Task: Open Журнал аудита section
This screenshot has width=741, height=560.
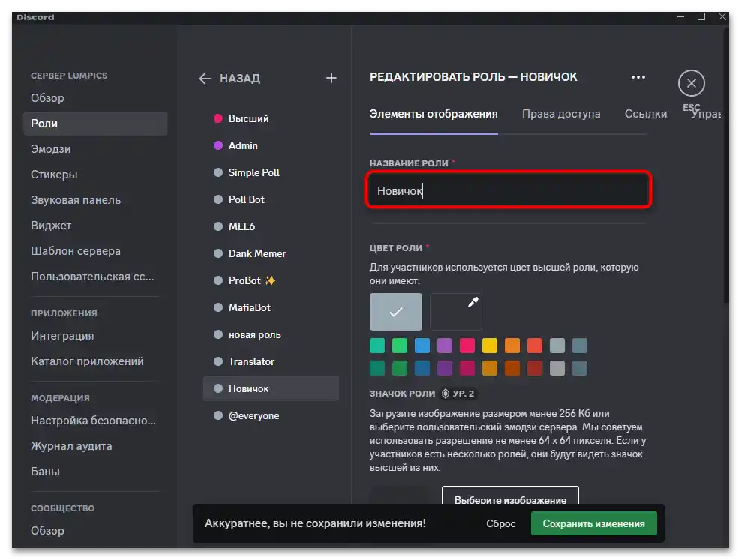Action: [x=95, y=446]
